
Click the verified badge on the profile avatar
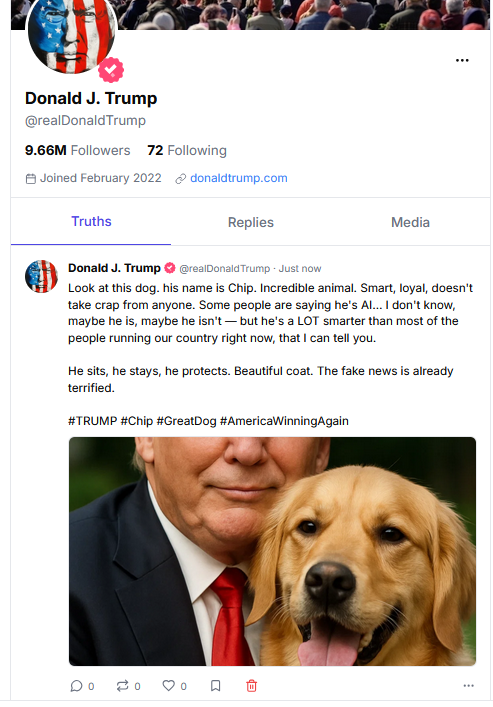click(111, 70)
